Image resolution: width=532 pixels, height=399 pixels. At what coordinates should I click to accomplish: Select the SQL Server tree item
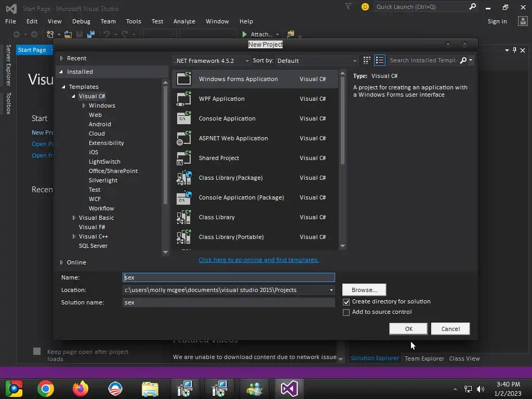[x=93, y=246]
